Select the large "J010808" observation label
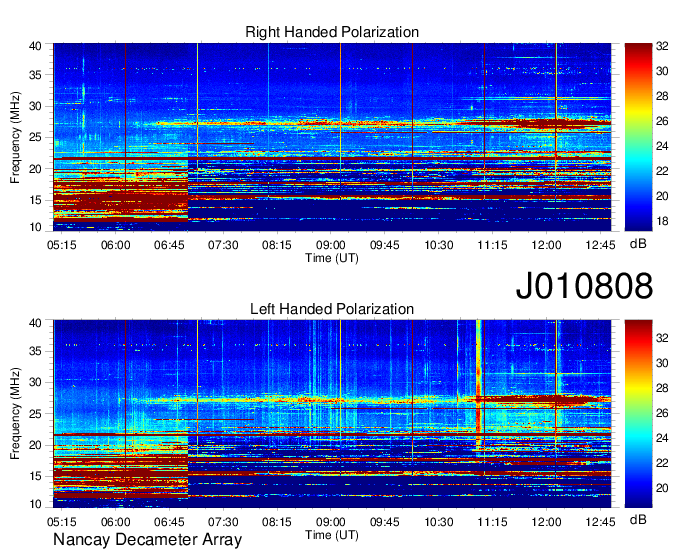 pos(584,286)
